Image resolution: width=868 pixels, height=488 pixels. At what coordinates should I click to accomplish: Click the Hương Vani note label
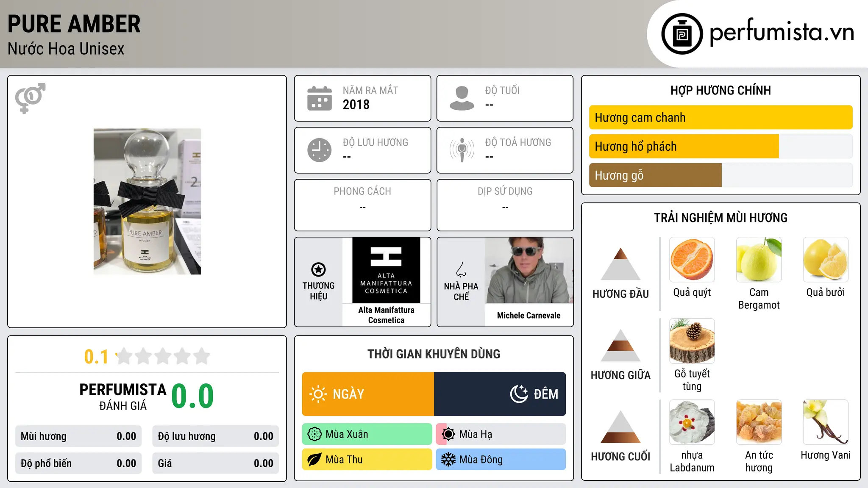tap(826, 455)
